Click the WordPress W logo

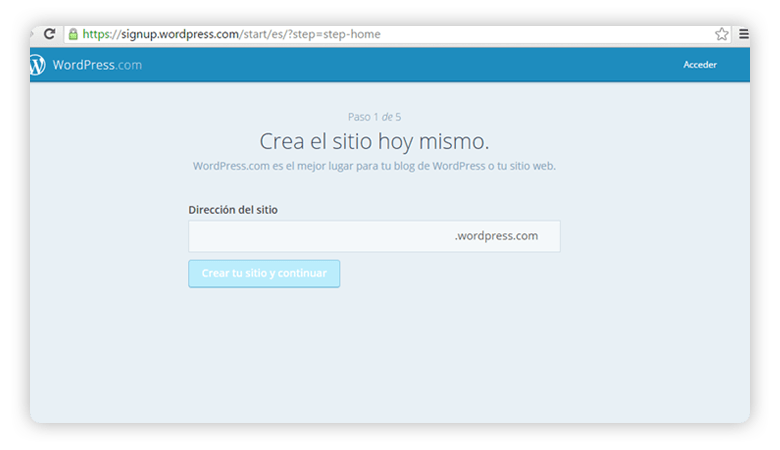click(37, 65)
